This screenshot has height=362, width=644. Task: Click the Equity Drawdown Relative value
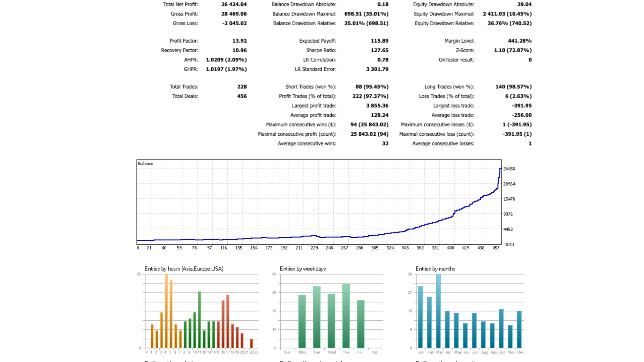pyautogui.click(x=509, y=23)
